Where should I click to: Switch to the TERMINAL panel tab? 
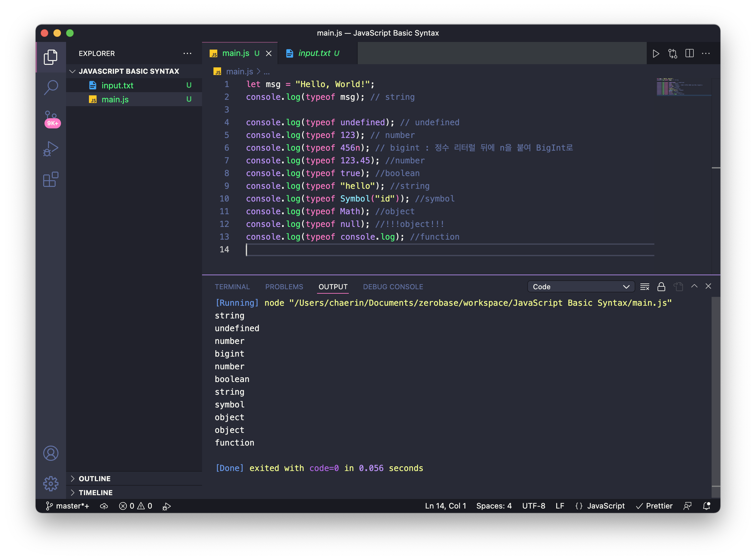coord(232,287)
